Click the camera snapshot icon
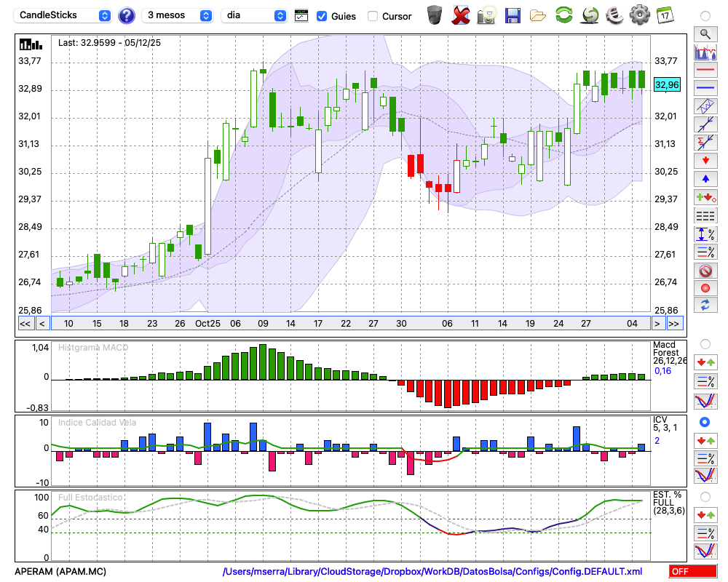This screenshot has width=728, height=582. point(486,15)
